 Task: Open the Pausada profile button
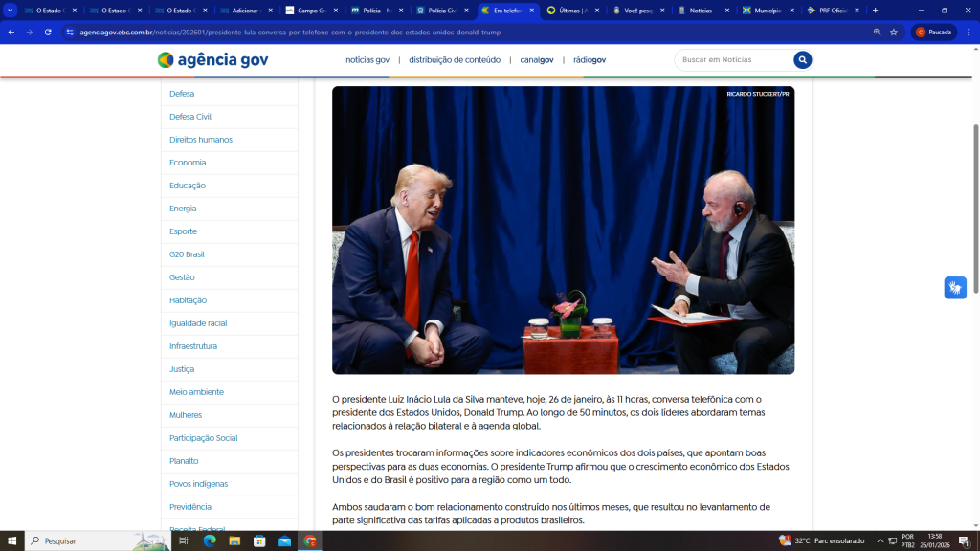pyautogui.click(x=934, y=32)
